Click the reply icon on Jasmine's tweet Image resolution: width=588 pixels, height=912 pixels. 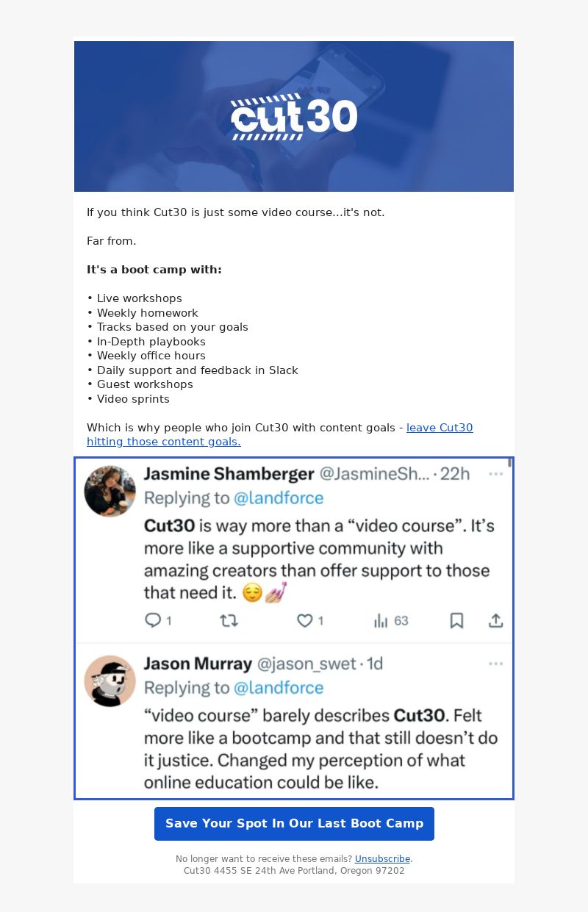153,620
